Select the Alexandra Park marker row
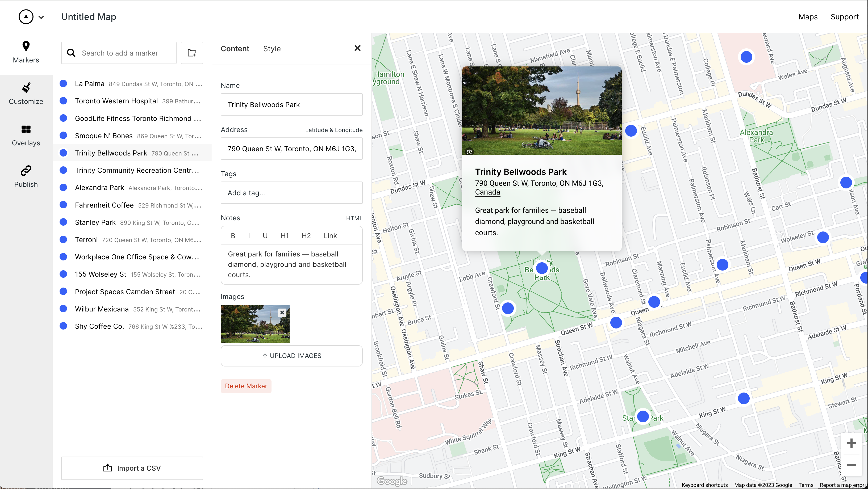This screenshot has height=489, width=868. 132,188
